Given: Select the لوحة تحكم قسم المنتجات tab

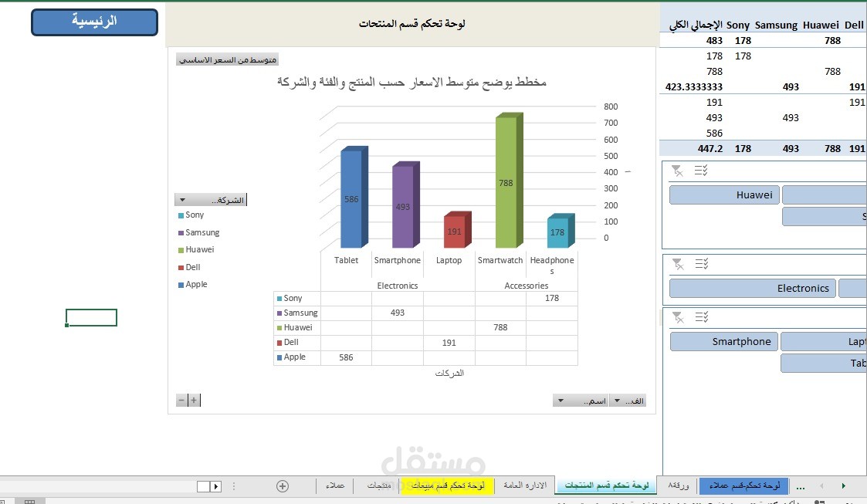Looking at the screenshot, I should pyautogui.click(x=607, y=485).
